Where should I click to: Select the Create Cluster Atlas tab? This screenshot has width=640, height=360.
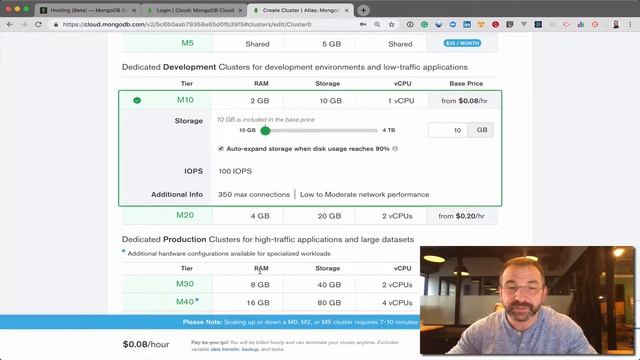click(300, 10)
